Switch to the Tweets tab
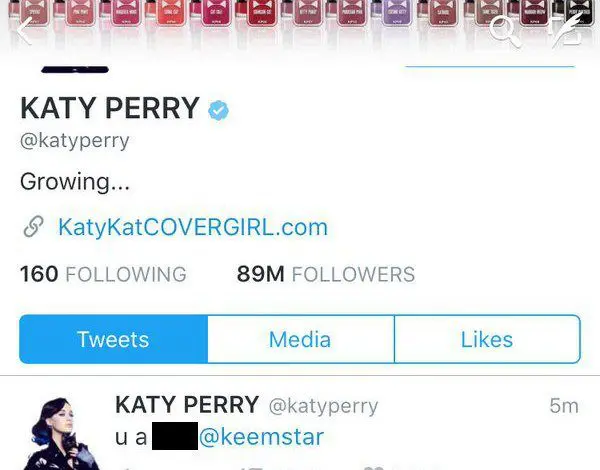600x470 pixels. click(x=113, y=339)
